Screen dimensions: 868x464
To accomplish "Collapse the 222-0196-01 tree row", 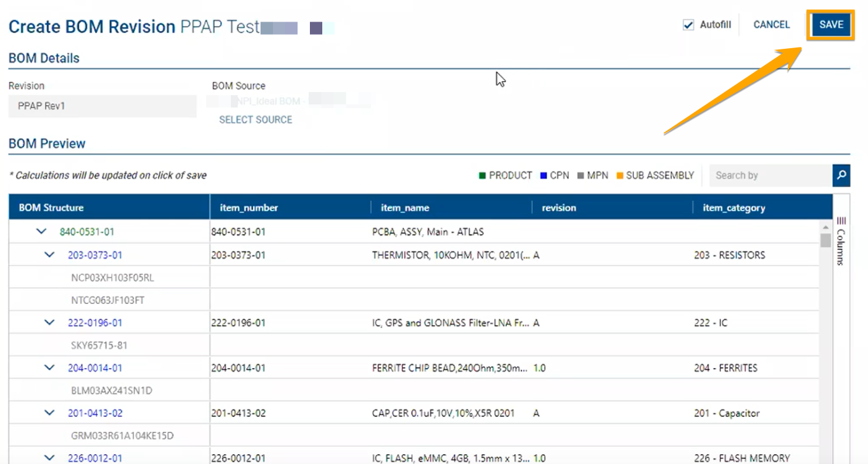I will click(x=50, y=323).
